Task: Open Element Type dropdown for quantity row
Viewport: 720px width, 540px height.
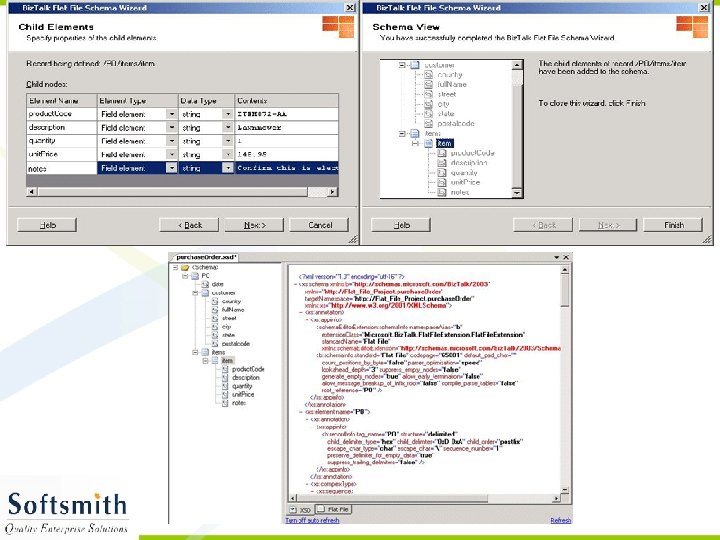Action: [x=171, y=141]
